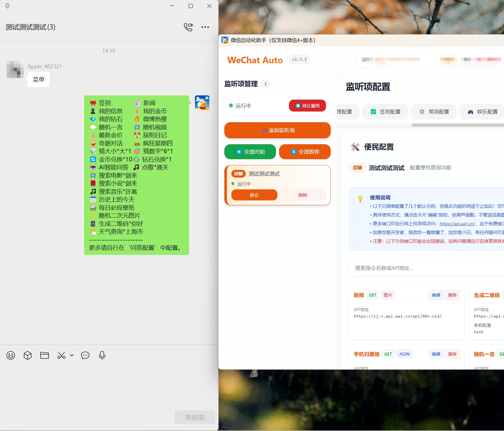This screenshot has height=431, width=504.
Task: Click the microphone voice input icon
Action: 102,355
